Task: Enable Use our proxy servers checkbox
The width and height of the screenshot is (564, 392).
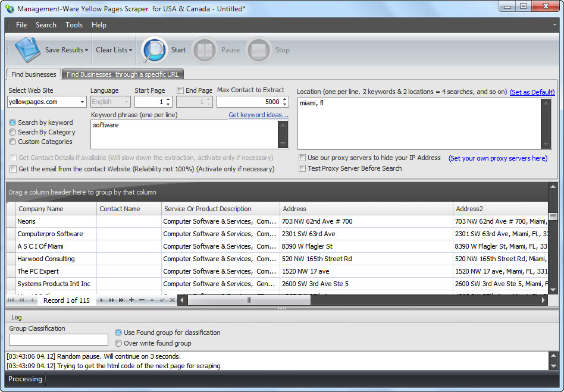Action: (302, 158)
